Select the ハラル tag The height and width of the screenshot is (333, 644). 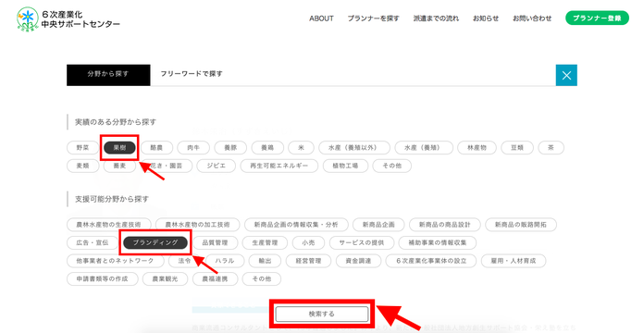[x=225, y=261]
